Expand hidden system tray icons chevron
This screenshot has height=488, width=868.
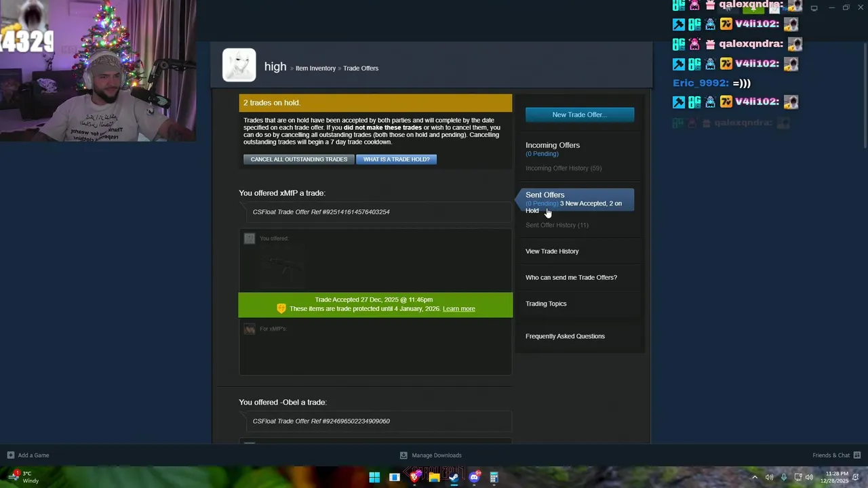[x=755, y=477]
